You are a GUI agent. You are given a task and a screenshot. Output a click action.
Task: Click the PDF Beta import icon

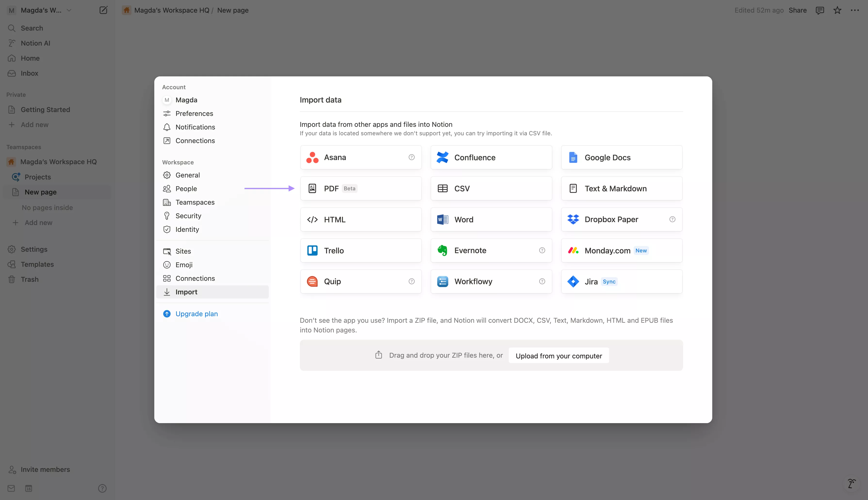[x=312, y=188]
